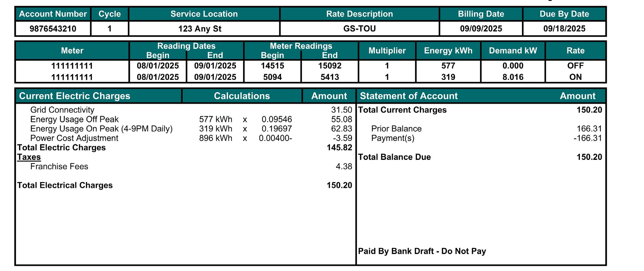The height and width of the screenshot is (271, 644).
Task: Select the Power Cost Adjustment line
Action: 74,138
